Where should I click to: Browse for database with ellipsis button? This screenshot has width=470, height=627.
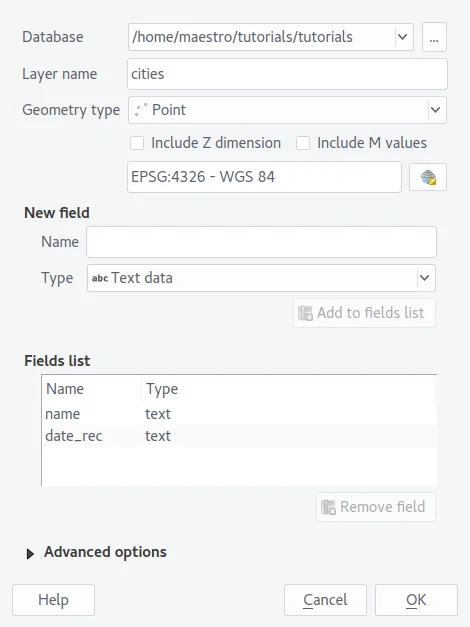pos(434,37)
